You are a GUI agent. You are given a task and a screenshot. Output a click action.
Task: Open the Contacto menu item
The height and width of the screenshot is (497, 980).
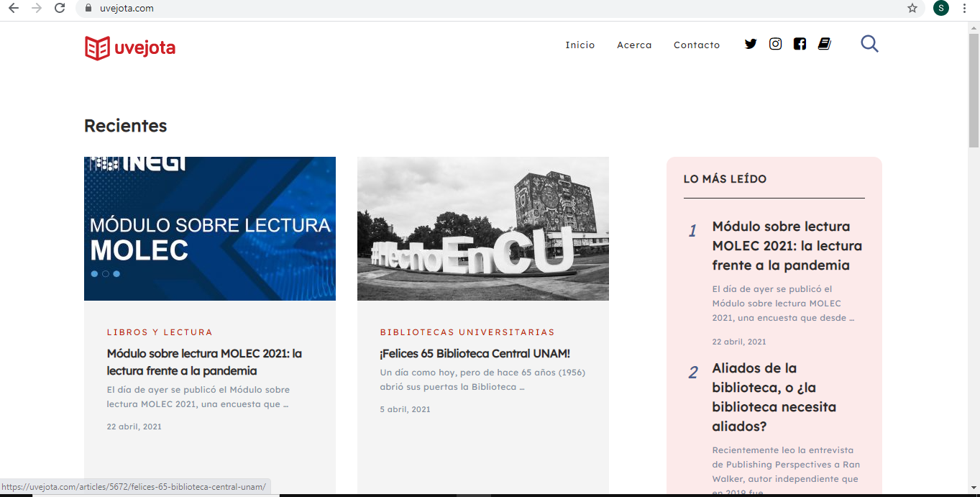point(697,45)
